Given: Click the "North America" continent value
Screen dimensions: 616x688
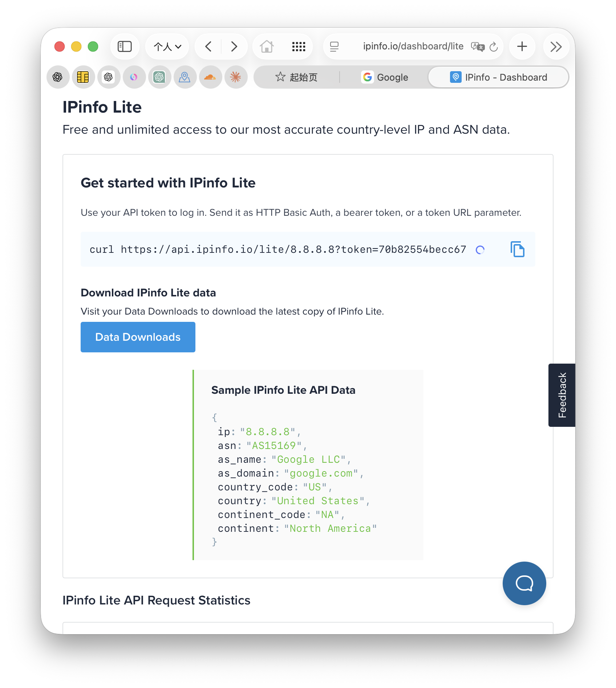Looking at the screenshot, I should [x=330, y=529].
